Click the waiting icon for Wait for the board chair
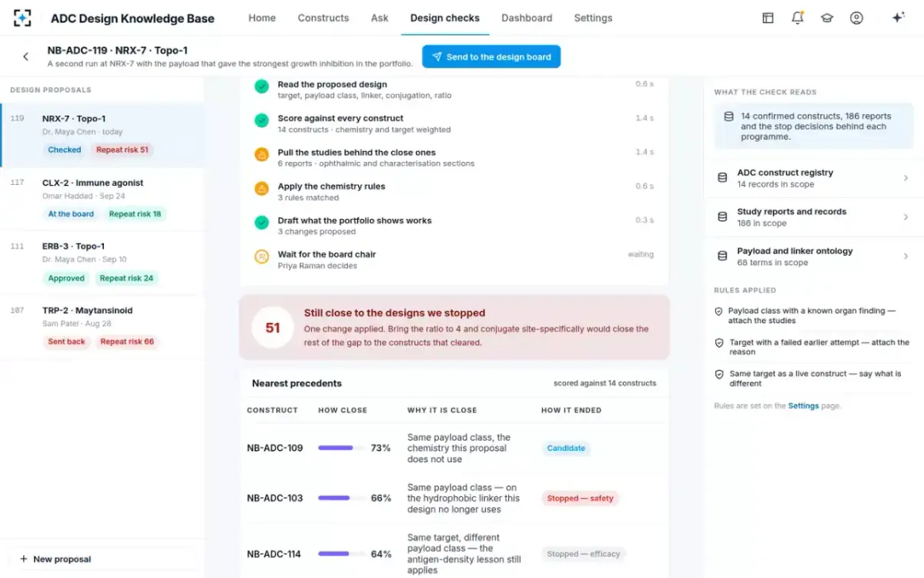Screen dimensions: 924x578 [x=262, y=256]
